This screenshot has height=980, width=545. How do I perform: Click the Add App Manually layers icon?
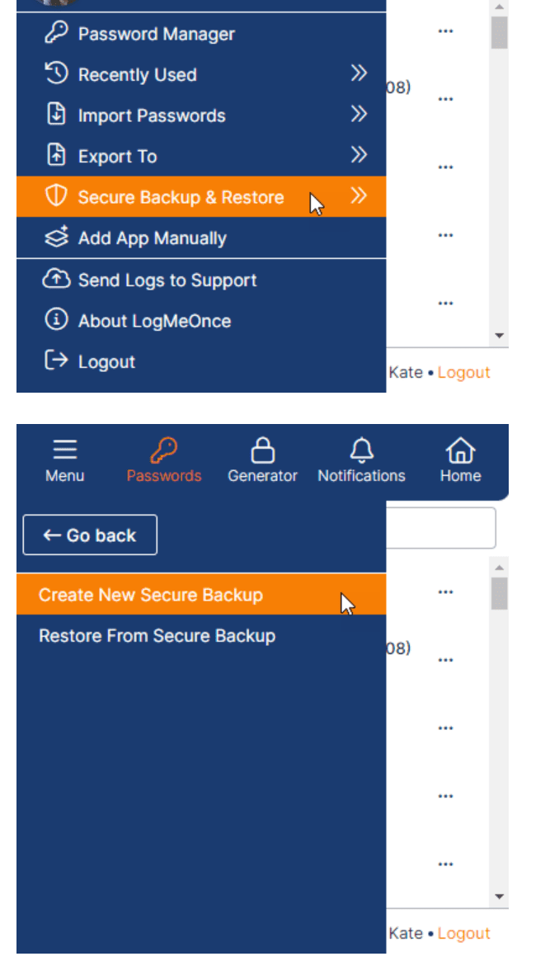(x=56, y=237)
